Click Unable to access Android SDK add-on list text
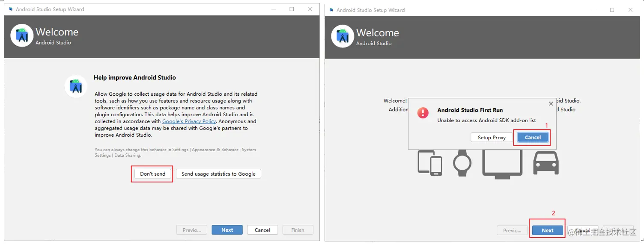This screenshot has height=244, width=644. [x=486, y=121]
